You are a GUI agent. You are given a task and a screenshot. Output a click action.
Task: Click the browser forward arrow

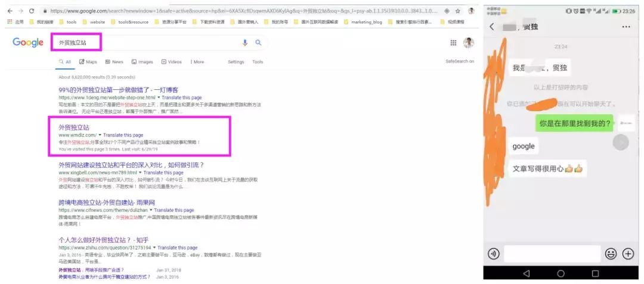tap(20, 11)
